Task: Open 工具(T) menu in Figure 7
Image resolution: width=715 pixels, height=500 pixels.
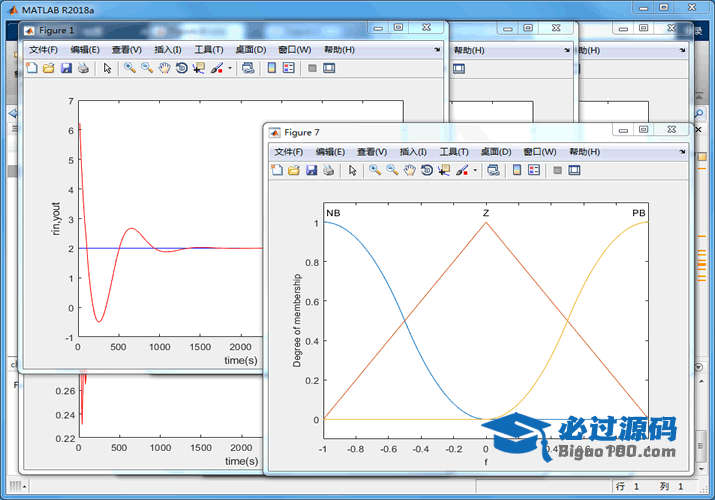Action: [454, 152]
